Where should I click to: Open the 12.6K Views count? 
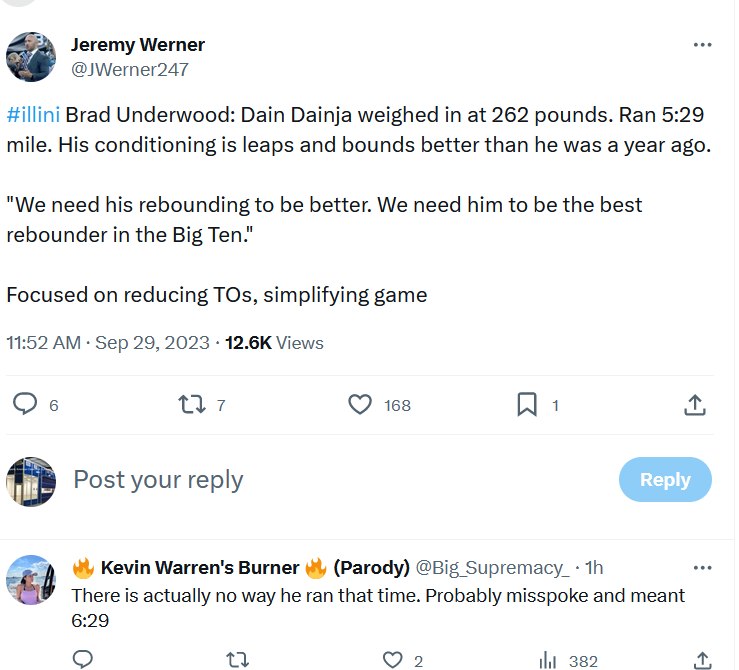point(274,343)
